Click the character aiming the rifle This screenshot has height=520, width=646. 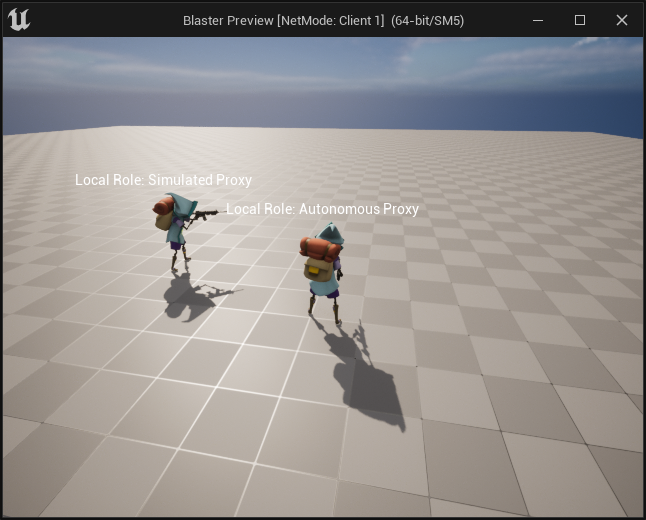[x=177, y=231]
